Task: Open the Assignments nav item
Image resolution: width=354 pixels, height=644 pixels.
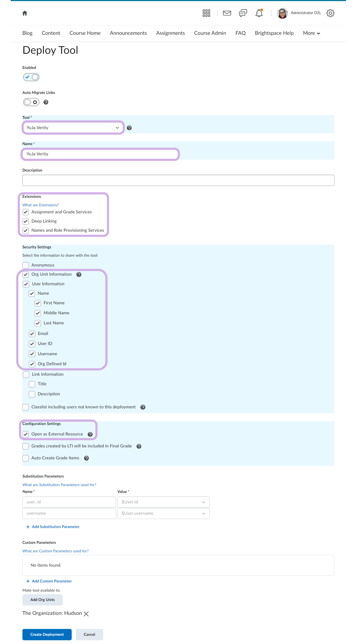Action: coord(170,33)
